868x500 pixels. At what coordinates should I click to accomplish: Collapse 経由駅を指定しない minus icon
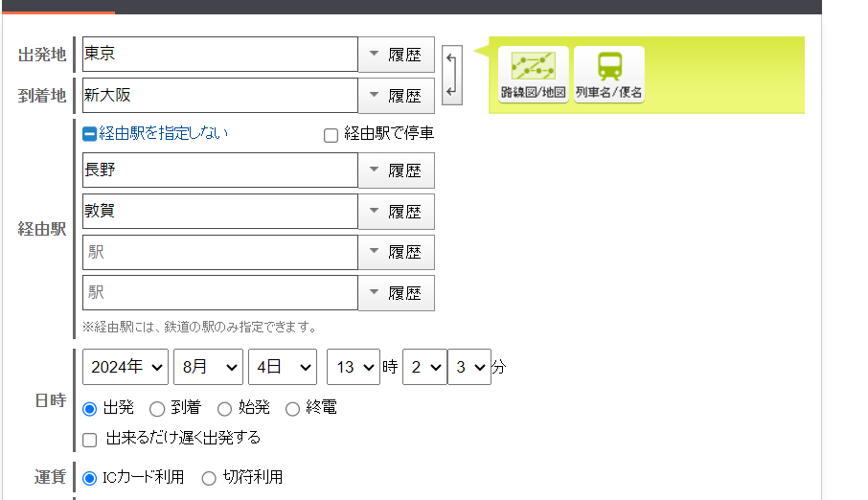(89, 133)
